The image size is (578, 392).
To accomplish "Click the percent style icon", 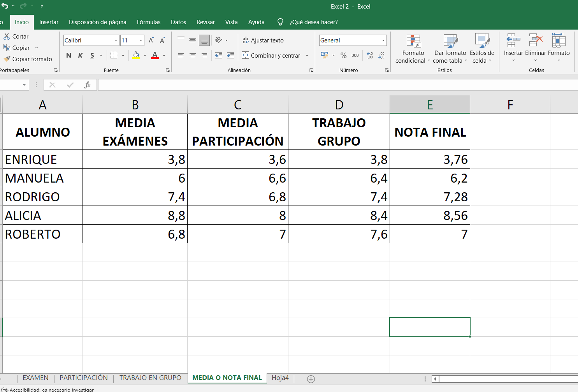I will pyautogui.click(x=343, y=55).
